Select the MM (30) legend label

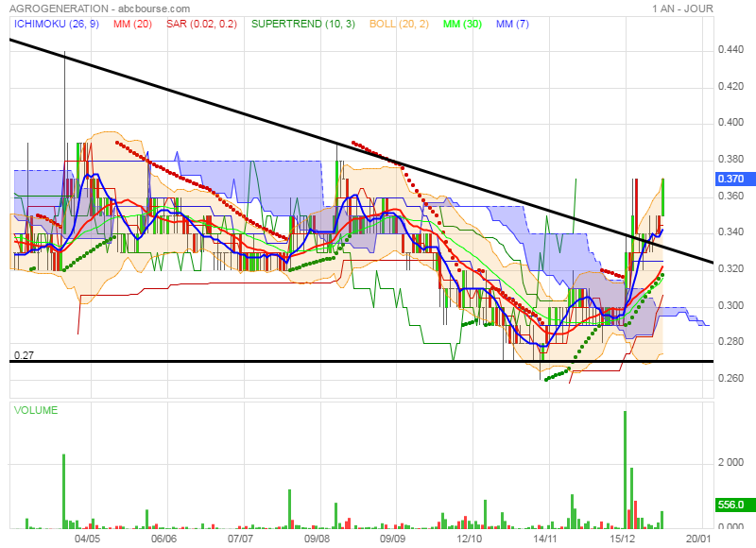pos(462,24)
